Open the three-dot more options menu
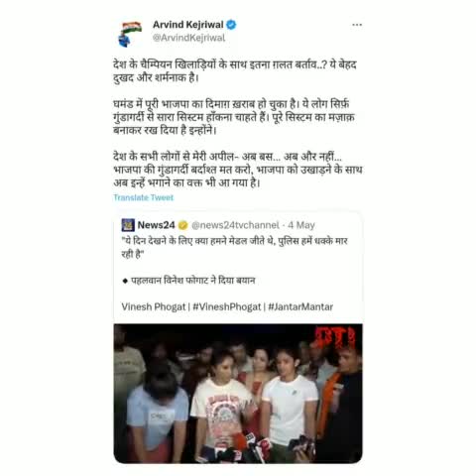This screenshot has width=476, height=476. (357, 25)
